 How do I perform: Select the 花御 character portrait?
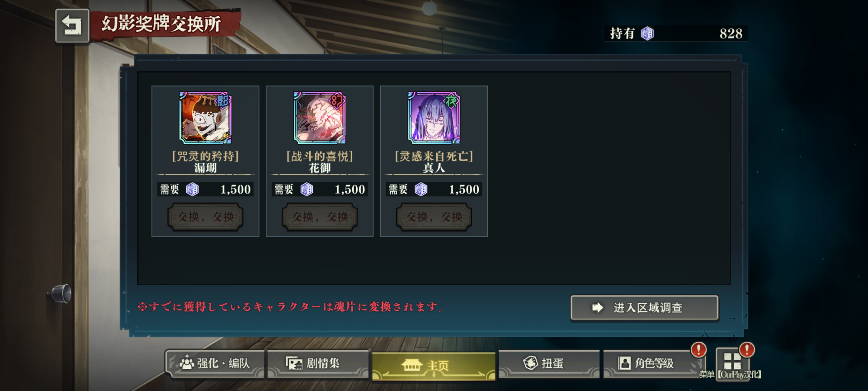click(x=320, y=117)
